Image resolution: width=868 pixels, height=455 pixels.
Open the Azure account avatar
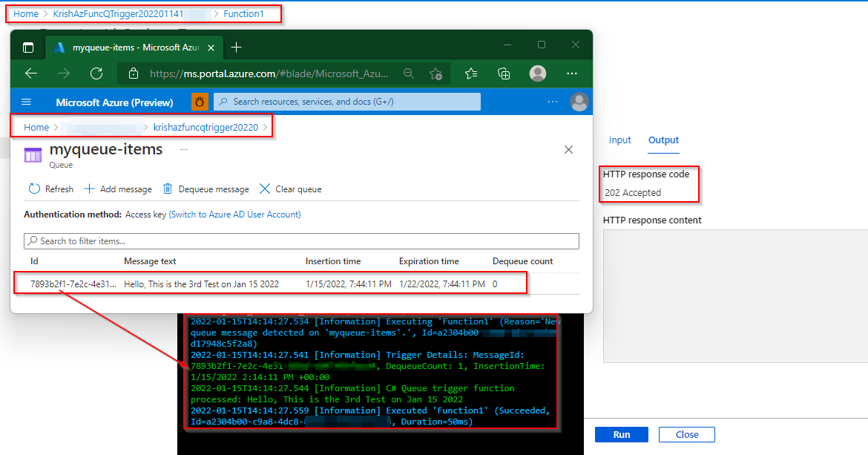point(579,102)
